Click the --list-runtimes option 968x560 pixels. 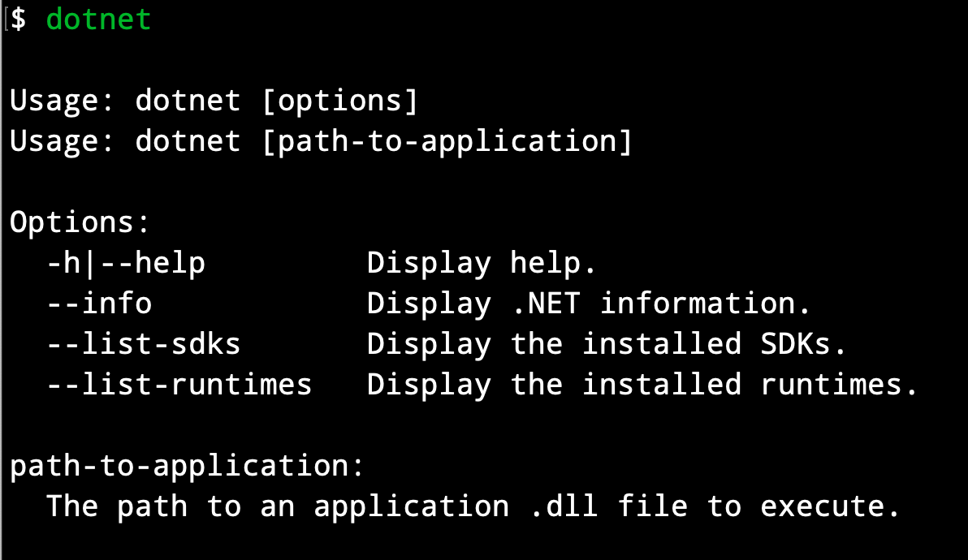(x=179, y=385)
